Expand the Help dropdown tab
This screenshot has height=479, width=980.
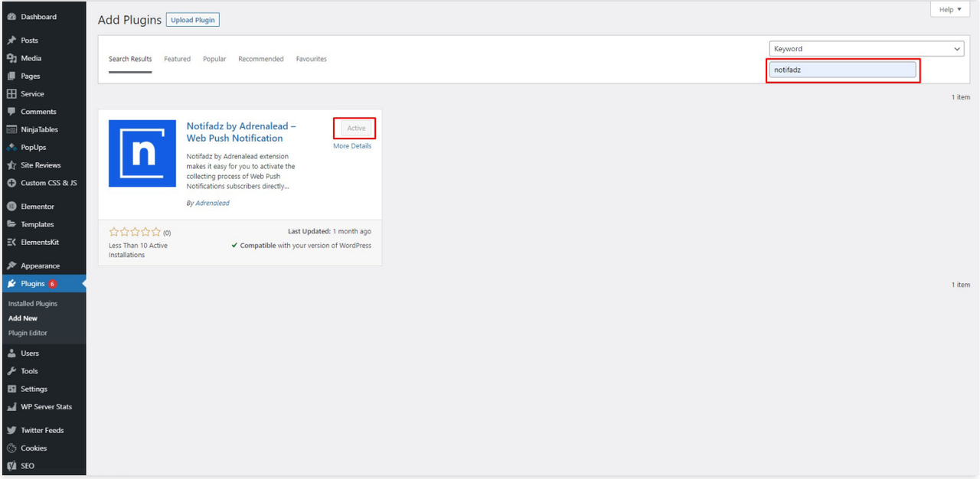pos(950,9)
